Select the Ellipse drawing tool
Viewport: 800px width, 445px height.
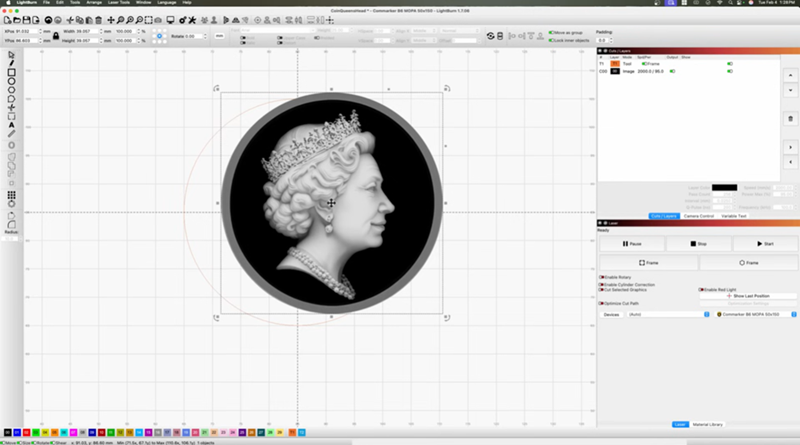pos(11,81)
